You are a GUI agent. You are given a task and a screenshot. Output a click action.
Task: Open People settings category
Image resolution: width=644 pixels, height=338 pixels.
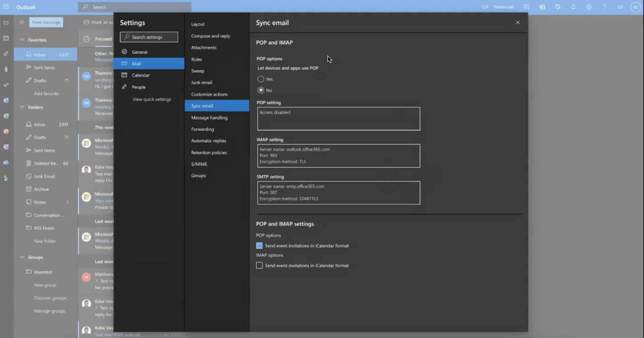[x=149, y=87]
